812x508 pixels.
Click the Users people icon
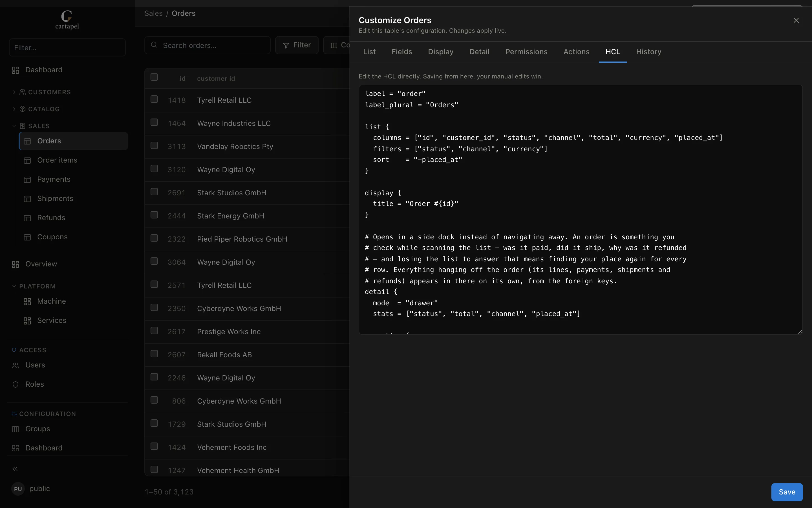[x=16, y=365]
